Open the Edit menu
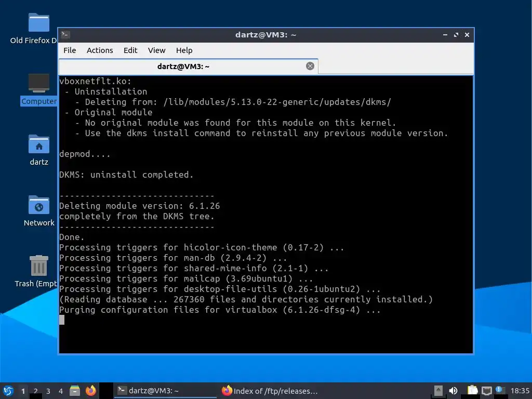 [130, 50]
